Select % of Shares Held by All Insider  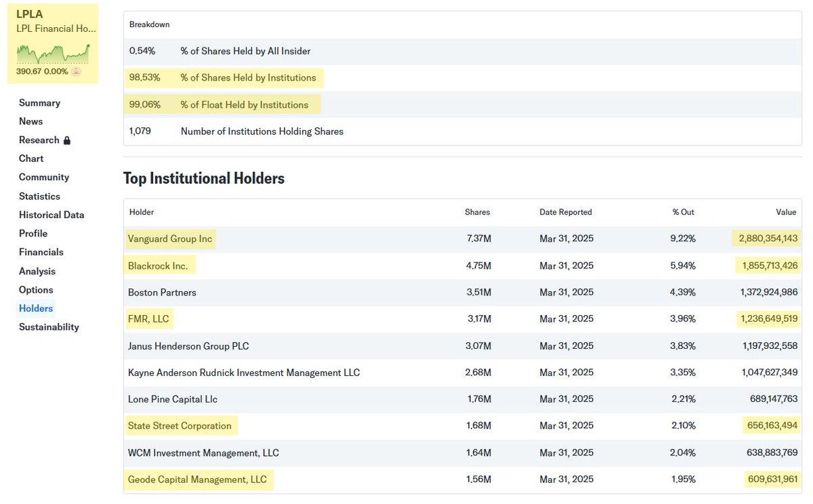[245, 51]
